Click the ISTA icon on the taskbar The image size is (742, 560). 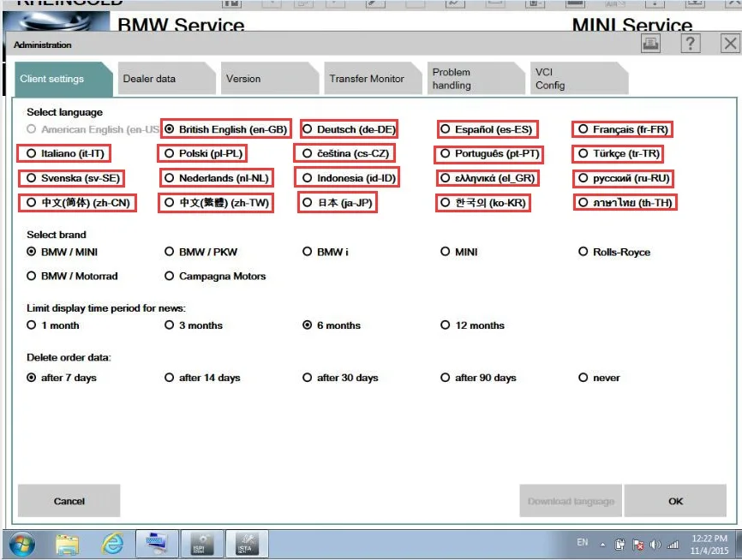point(248,543)
